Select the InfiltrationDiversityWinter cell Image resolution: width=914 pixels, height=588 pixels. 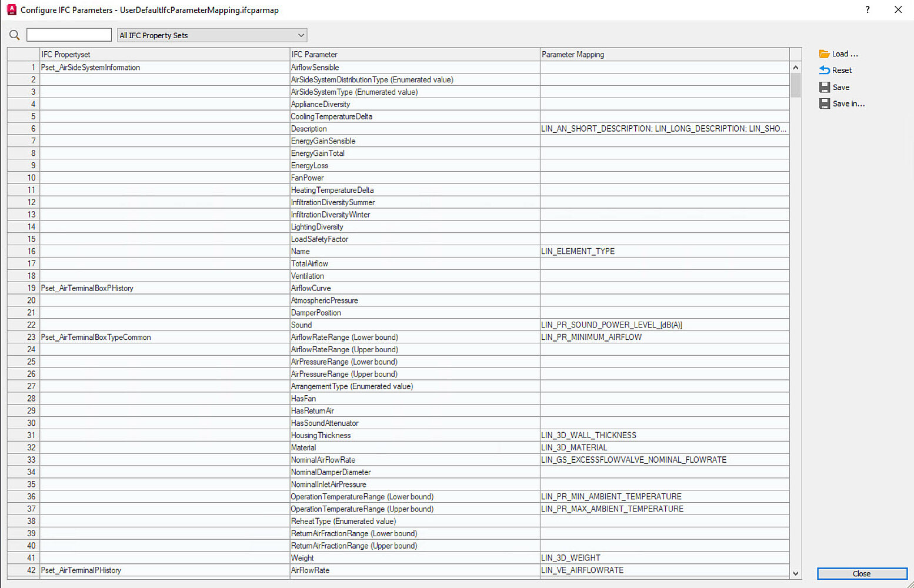[415, 215]
